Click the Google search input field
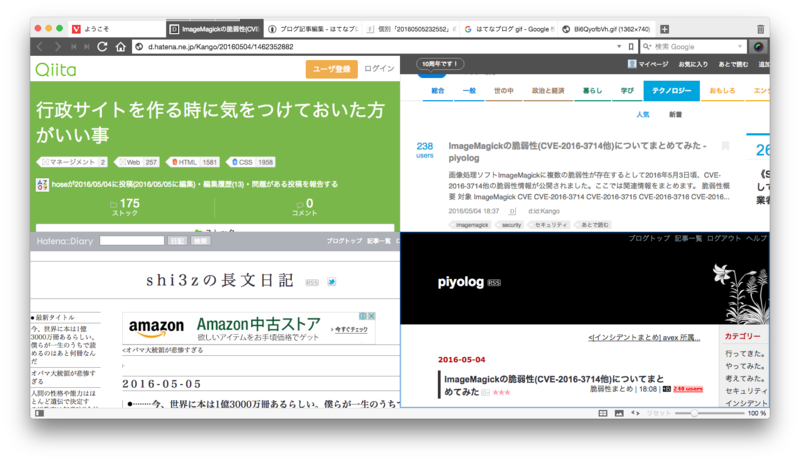Screen dimensions: 800x462 [694, 47]
